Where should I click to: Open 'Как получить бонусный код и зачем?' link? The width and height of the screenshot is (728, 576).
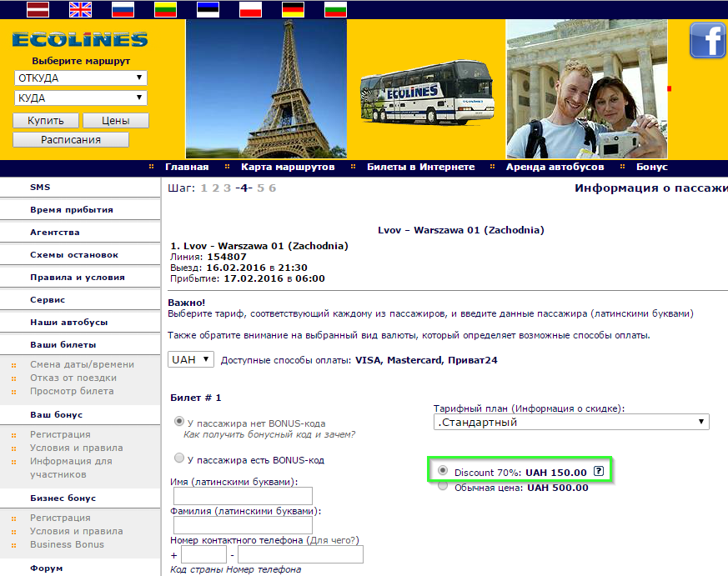click(x=269, y=434)
